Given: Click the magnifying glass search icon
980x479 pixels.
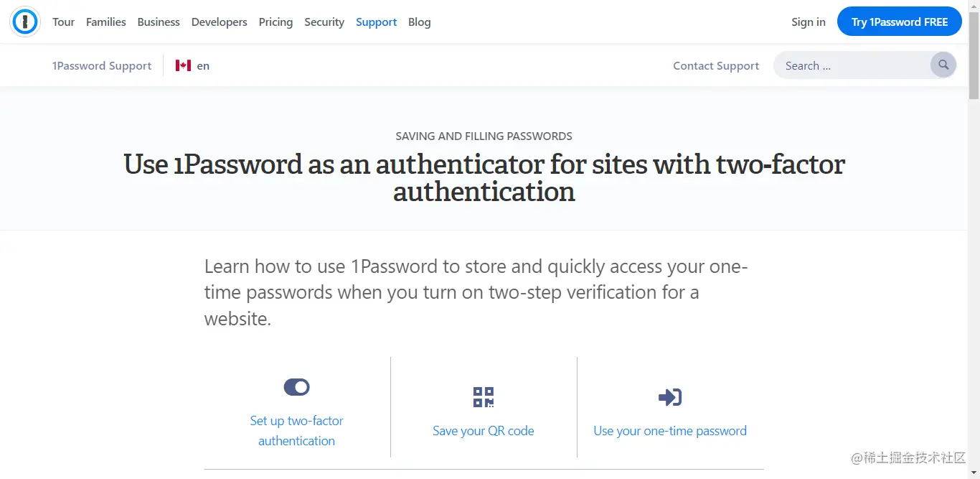Looking at the screenshot, I should (943, 65).
